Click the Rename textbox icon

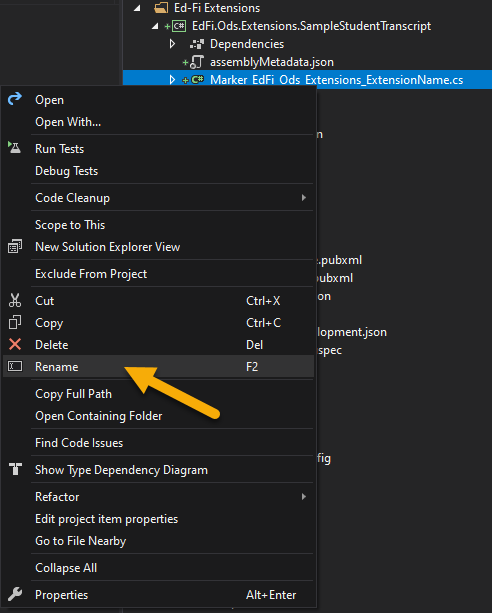coord(15,366)
